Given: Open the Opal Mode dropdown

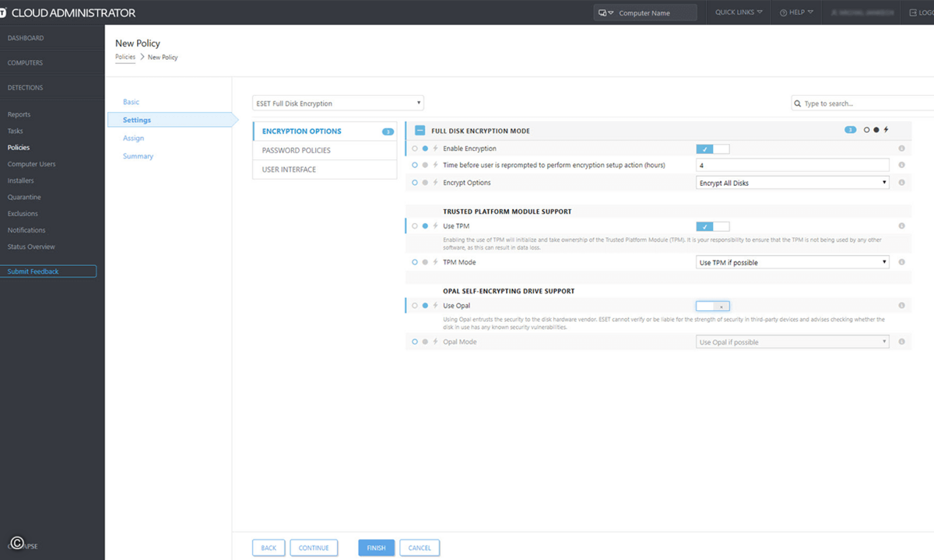Looking at the screenshot, I should [x=792, y=341].
